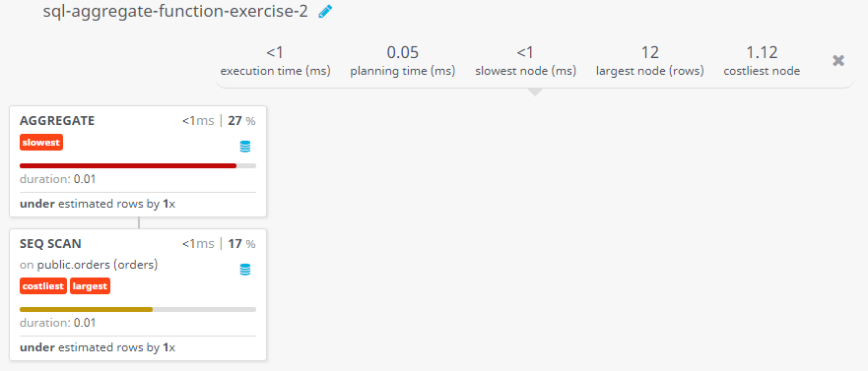Viewport: 868px width, 371px height.
Task: Click the plan title sql-aggregate-function-exercise-2
Action: (x=175, y=12)
